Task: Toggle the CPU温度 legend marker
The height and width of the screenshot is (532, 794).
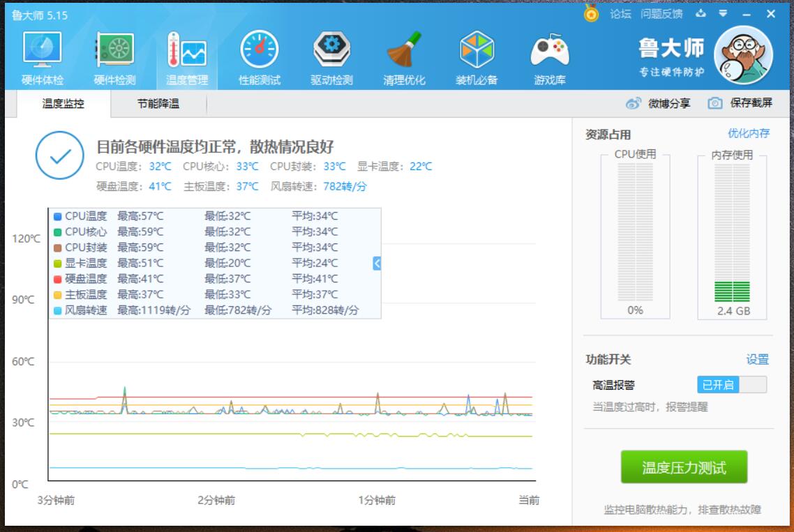Action: pos(56,218)
